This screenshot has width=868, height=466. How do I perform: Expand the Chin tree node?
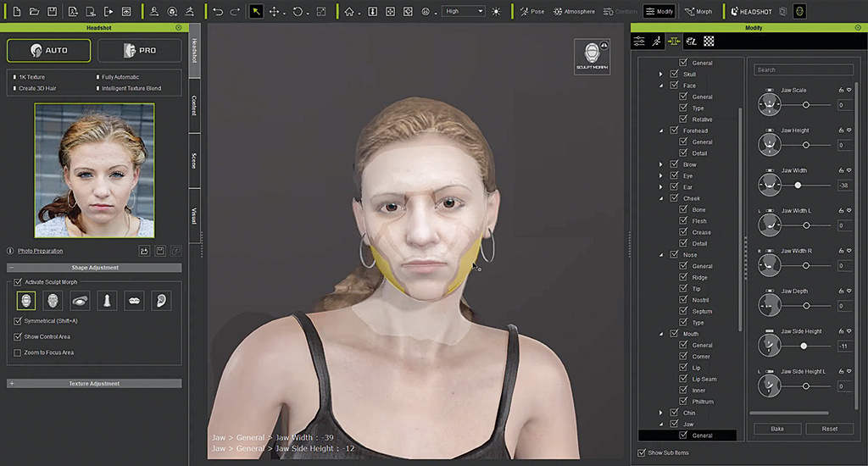click(660, 413)
